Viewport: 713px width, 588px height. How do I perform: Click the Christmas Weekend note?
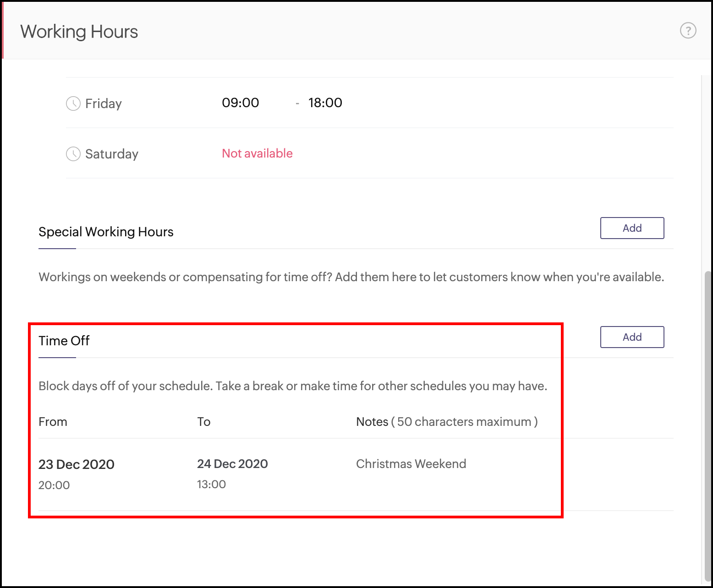(411, 464)
